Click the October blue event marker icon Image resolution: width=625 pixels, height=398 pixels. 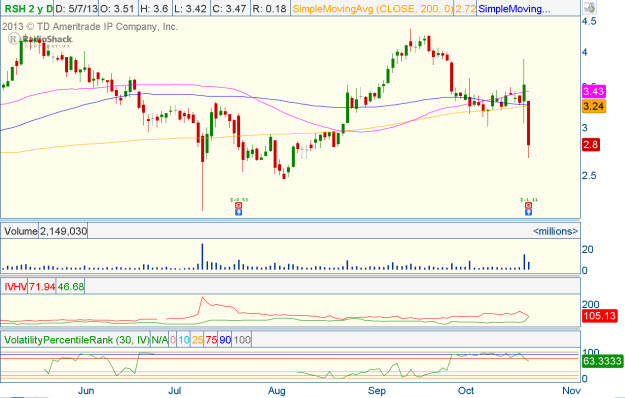(528, 212)
